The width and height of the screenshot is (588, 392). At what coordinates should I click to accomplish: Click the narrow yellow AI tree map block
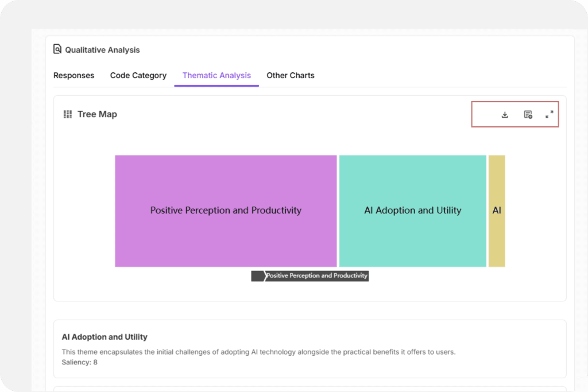[x=497, y=211]
